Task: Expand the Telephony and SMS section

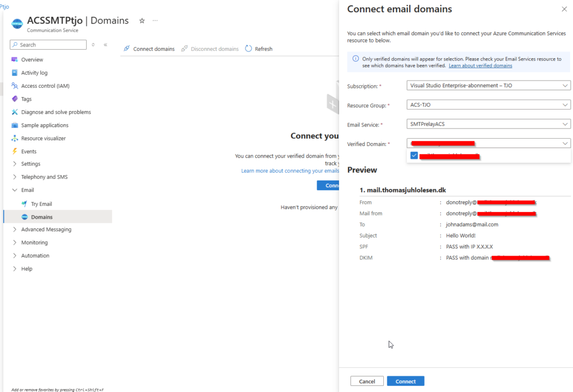Action: pos(15,177)
